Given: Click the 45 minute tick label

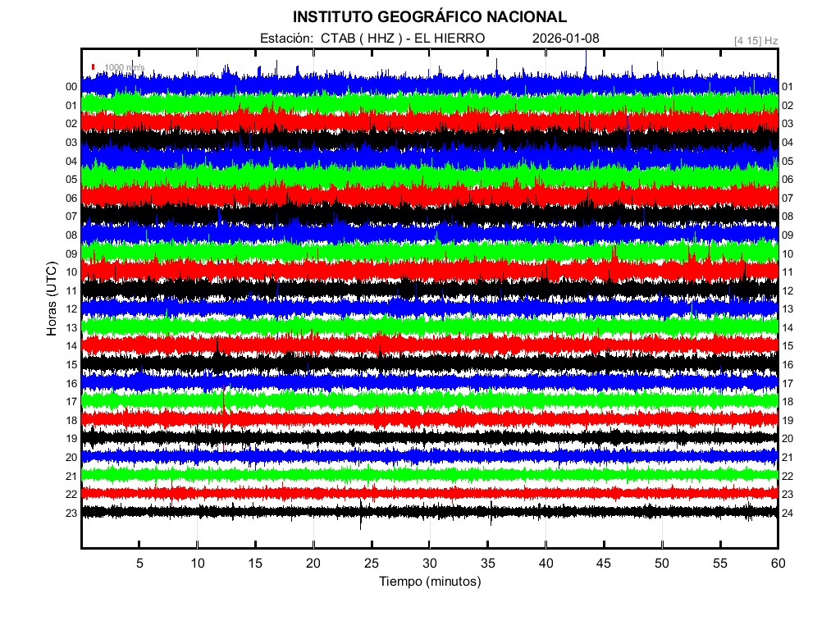Looking at the screenshot, I should click(x=604, y=564).
